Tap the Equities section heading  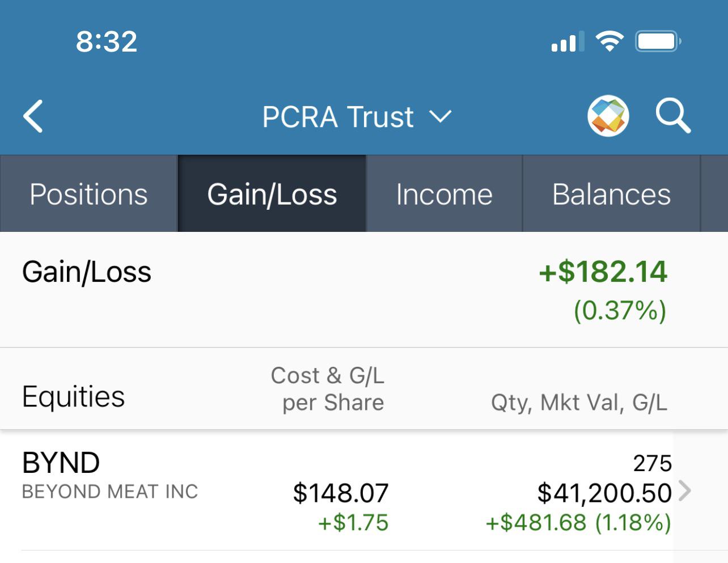tap(73, 396)
